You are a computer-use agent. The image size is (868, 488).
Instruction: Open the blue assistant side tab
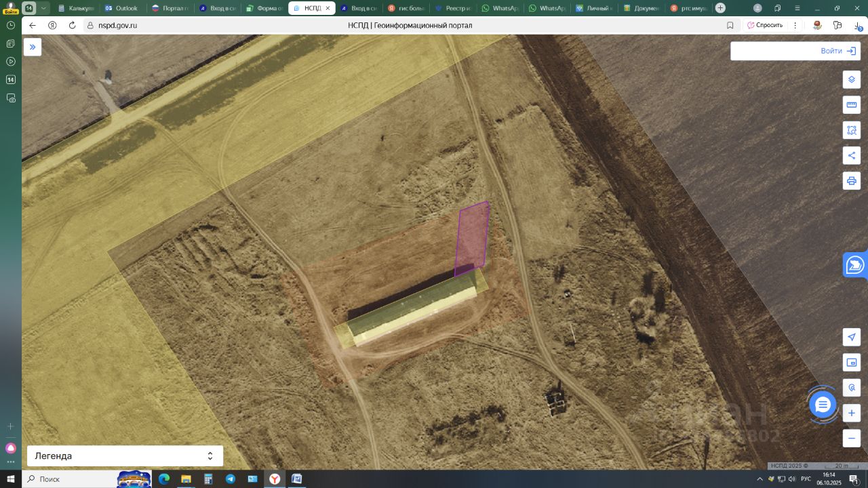click(856, 265)
